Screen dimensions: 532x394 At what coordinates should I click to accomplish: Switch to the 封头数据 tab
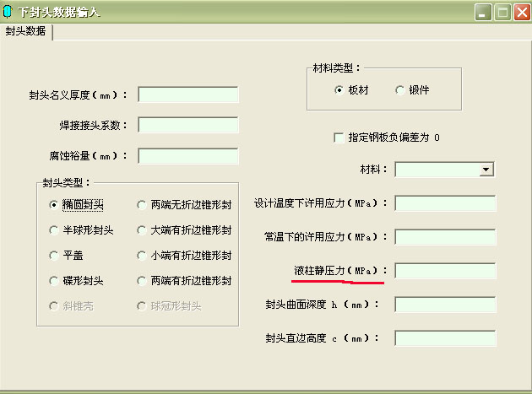(x=25, y=31)
